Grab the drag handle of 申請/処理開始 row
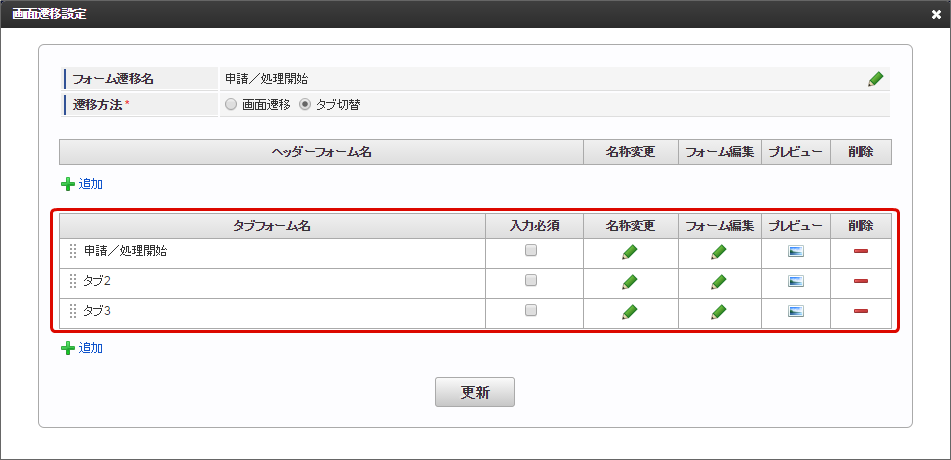Image resolution: width=951 pixels, height=460 pixels. point(73,251)
